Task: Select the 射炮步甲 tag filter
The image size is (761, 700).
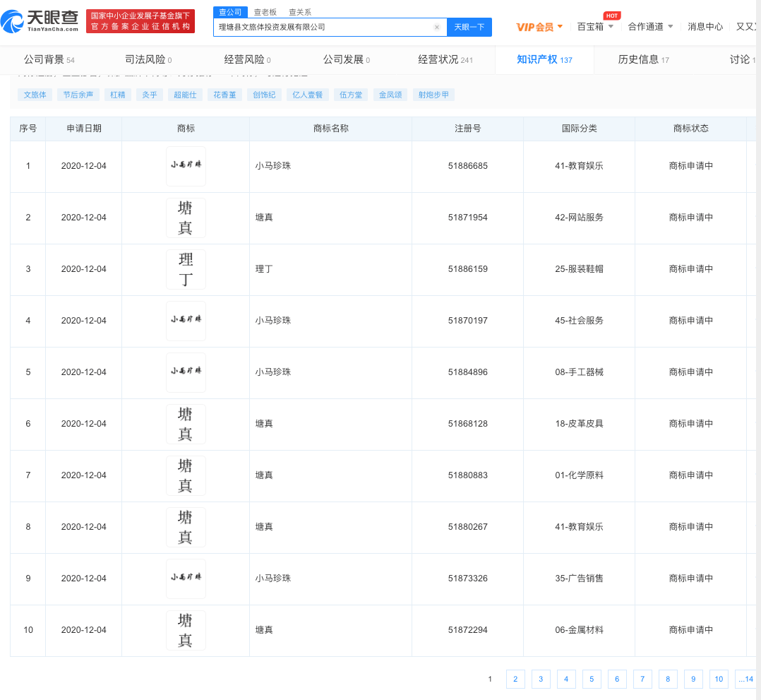Action: coord(433,95)
